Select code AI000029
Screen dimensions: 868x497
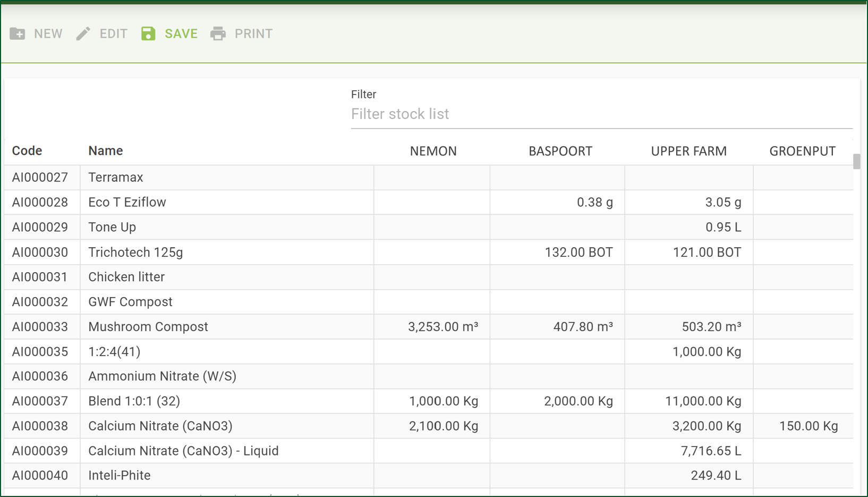tap(40, 228)
